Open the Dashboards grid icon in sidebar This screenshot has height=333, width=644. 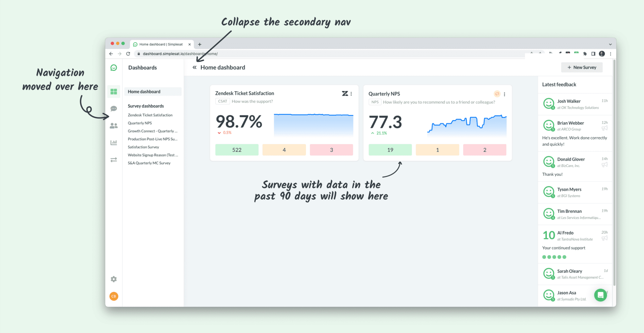(x=114, y=92)
